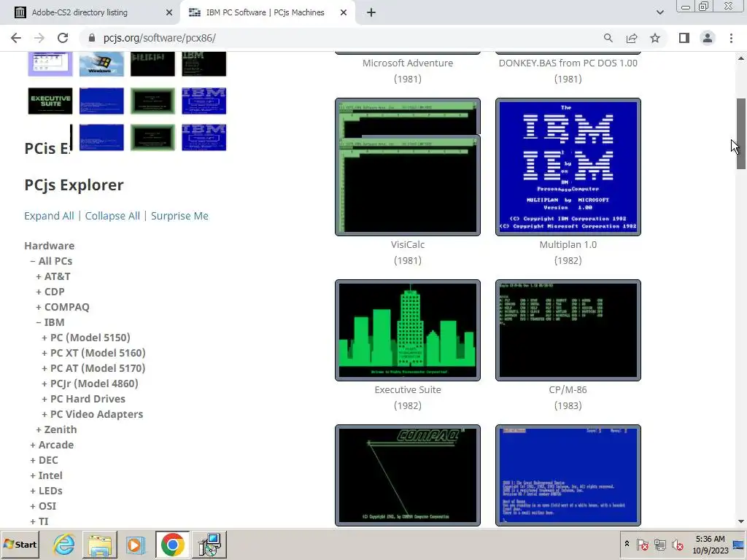Close the IBM PC Software tab
This screenshot has width=747, height=560.
(x=344, y=12)
